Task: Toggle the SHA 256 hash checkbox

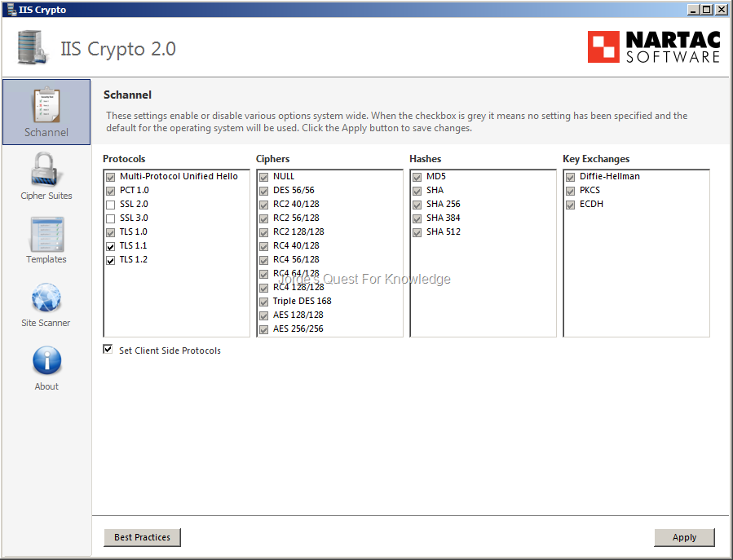Action: pos(417,205)
